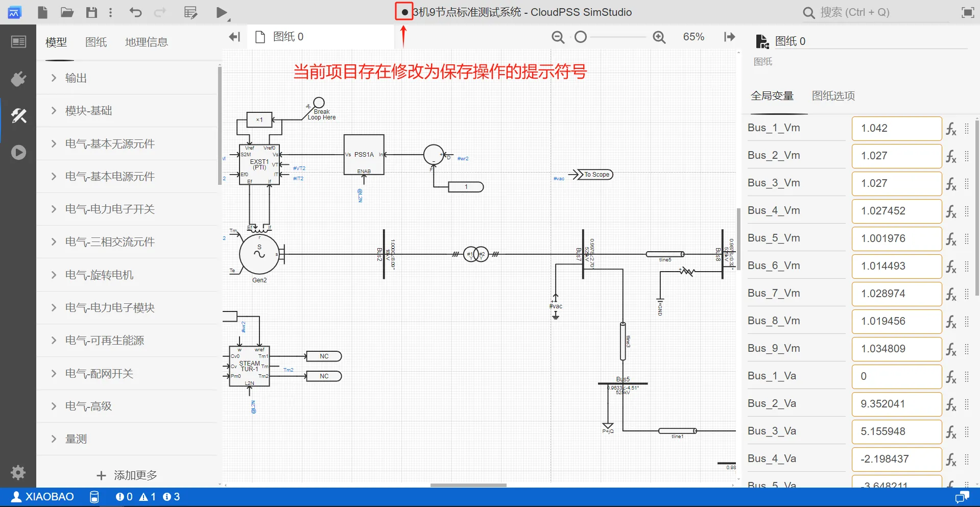The height and width of the screenshot is (507, 980).
Task: Expand 电气-旋转电机 category
Action: 127,275
